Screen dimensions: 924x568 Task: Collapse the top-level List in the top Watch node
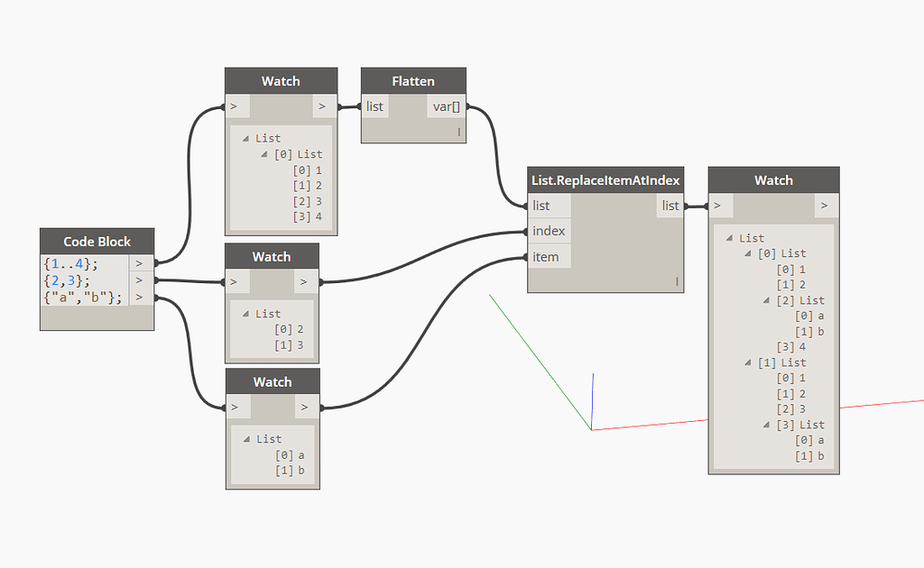click(248, 137)
